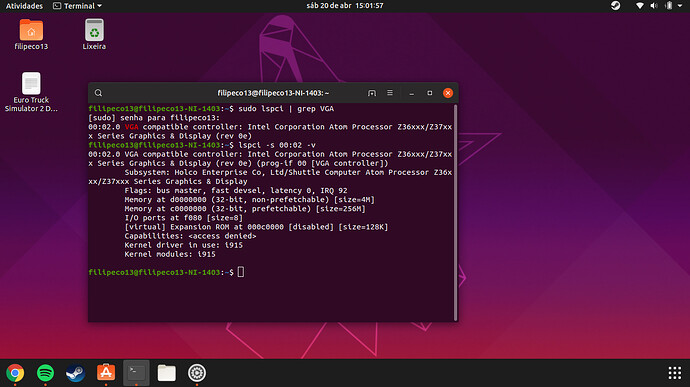Click the terminal title 'filipeco13@filipeco13-NI-1403:~'
The height and width of the screenshot is (387, 690).
pyautogui.click(x=273, y=93)
